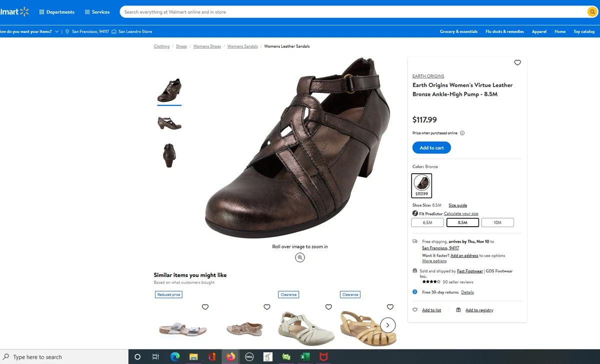This screenshot has width=600, height=364.
Task: Open Task View in taskbar
Action: click(x=155, y=357)
